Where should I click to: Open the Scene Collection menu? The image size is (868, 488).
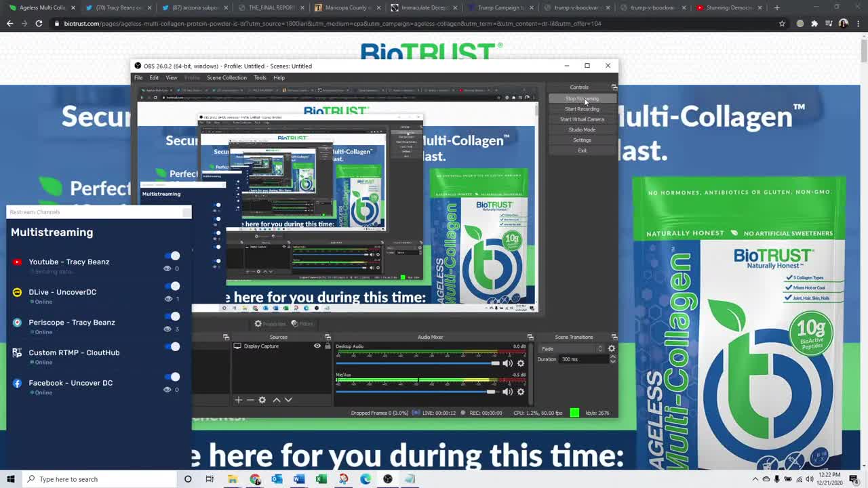pyautogui.click(x=226, y=77)
